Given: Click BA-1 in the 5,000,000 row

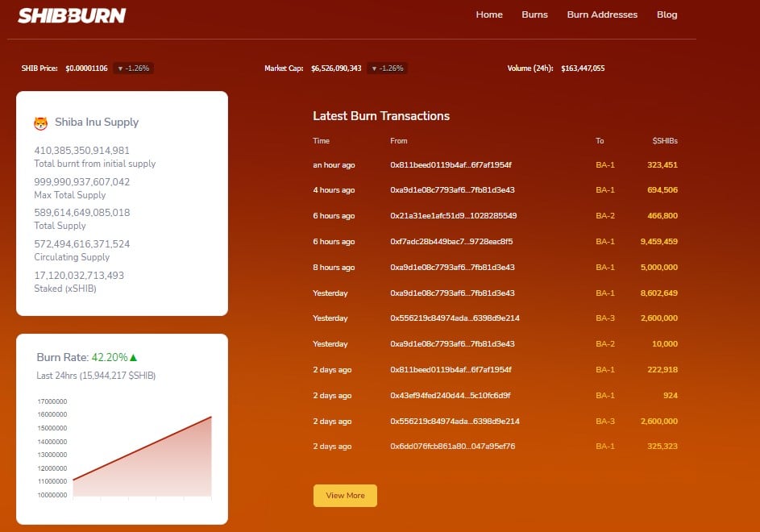Looking at the screenshot, I should tap(605, 268).
